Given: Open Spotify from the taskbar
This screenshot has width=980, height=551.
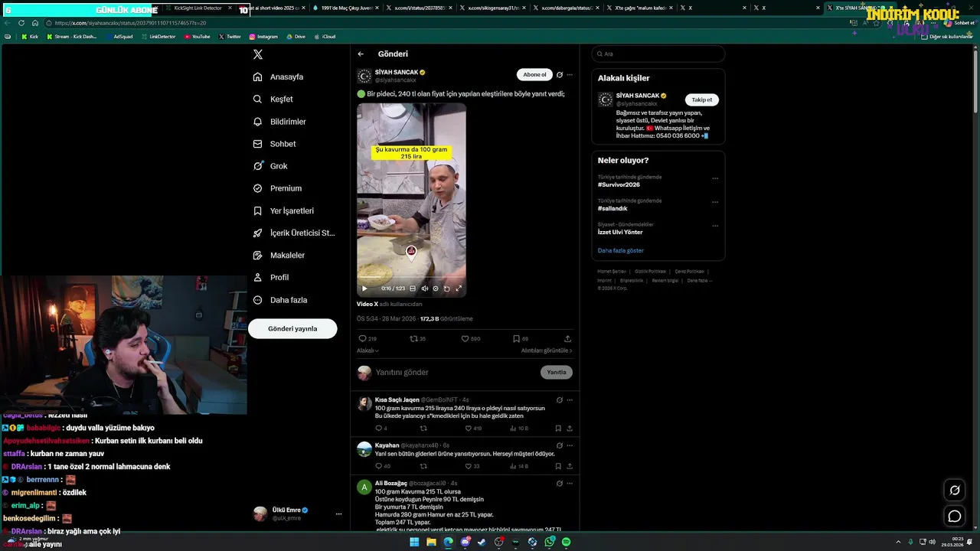Looking at the screenshot, I should (x=566, y=542).
